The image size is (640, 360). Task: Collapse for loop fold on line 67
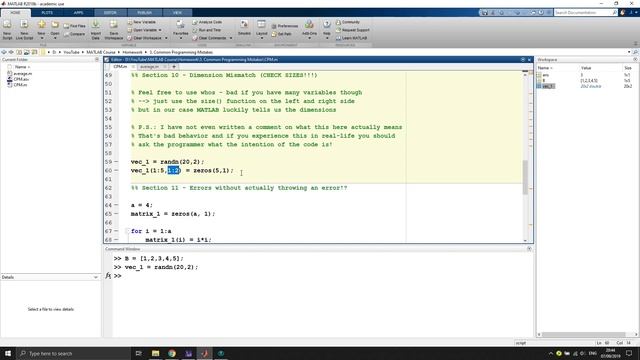coord(127,231)
